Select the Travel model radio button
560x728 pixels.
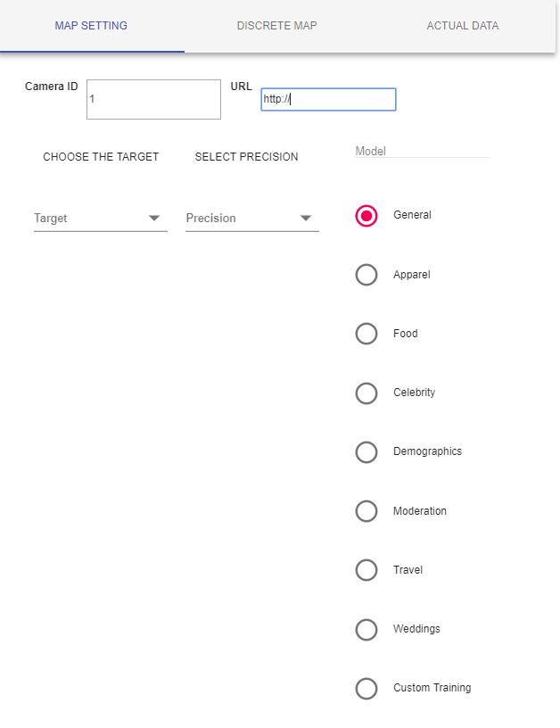[366, 570]
